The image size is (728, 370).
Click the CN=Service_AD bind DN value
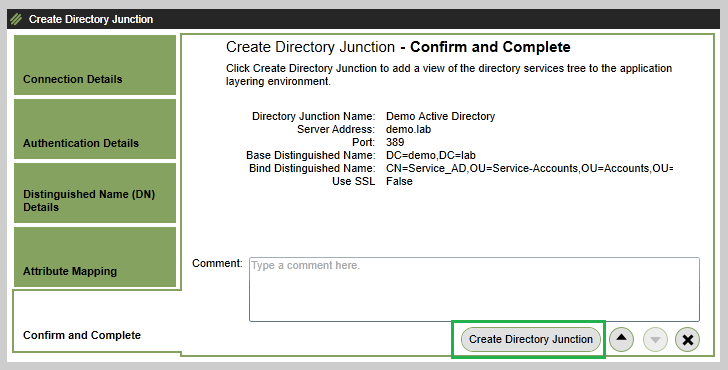529,168
